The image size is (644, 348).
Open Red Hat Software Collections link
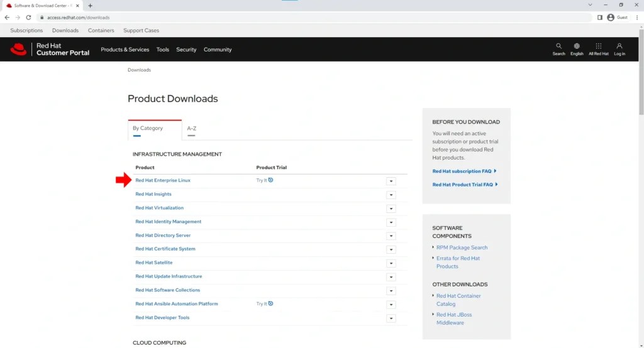167,290
